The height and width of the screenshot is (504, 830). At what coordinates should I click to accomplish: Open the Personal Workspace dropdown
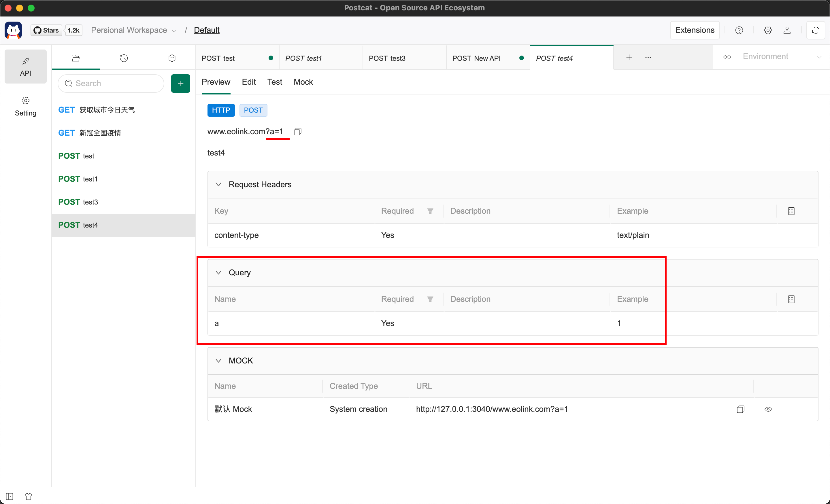tap(133, 30)
